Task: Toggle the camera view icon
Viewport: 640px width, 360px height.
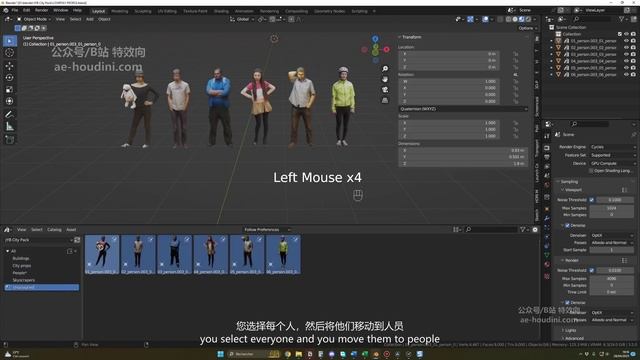Action: (x=385, y=90)
